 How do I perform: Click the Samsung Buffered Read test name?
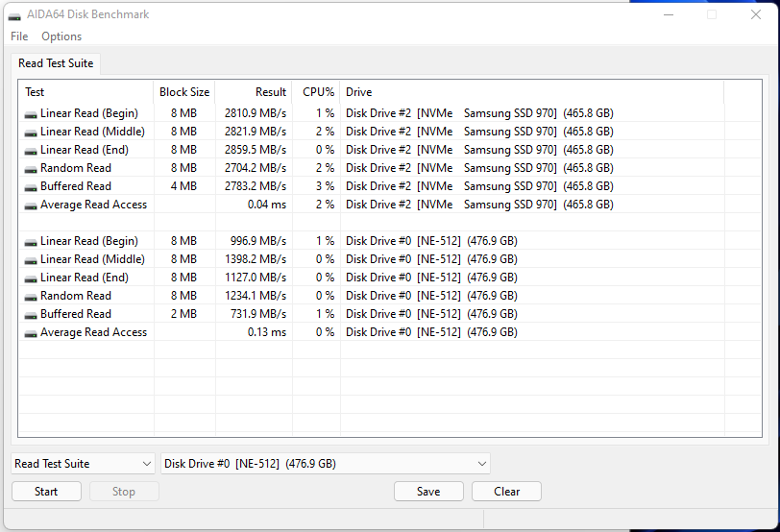(x=76, y=186)
